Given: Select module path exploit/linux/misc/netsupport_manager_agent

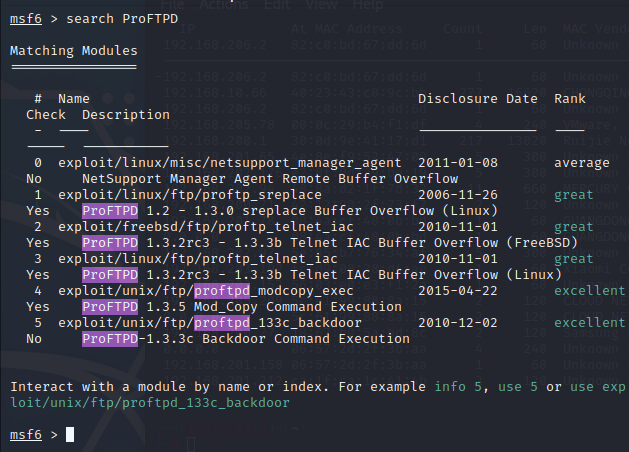Looking at the screenshot, I should 229,163.
